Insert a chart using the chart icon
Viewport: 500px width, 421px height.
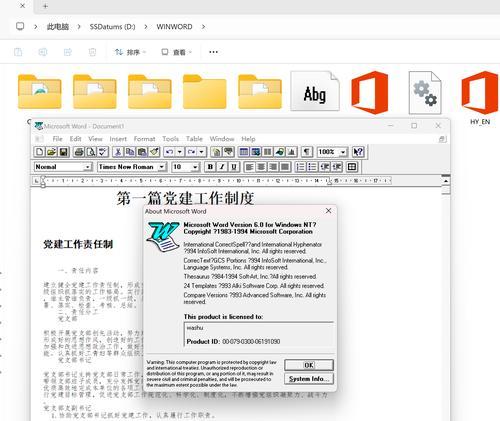click(292, 152)
